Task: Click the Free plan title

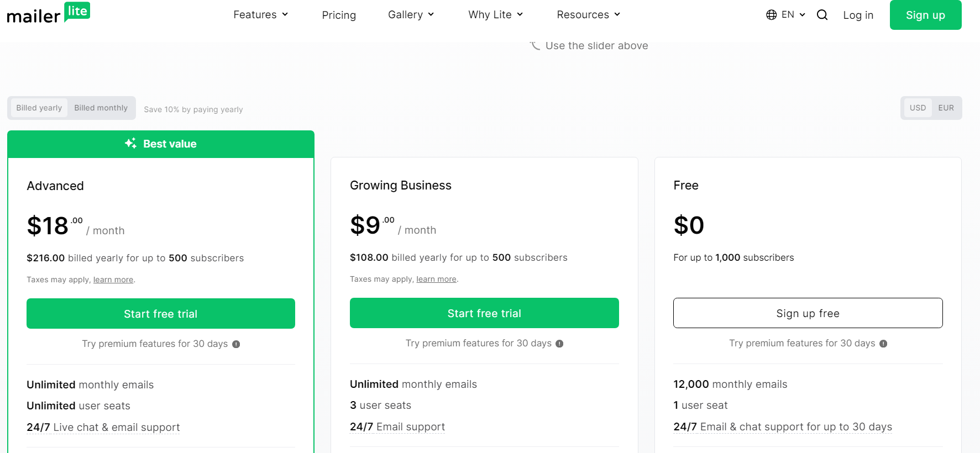Action: pos(686,185)
